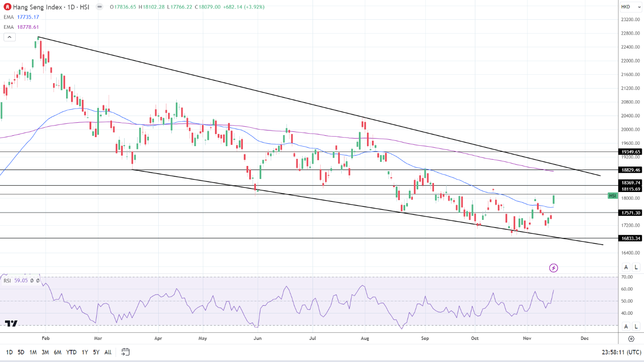
Task: Click the Hang Seng Index · 1D · HSI title
Action: click(x=52, y=7)
